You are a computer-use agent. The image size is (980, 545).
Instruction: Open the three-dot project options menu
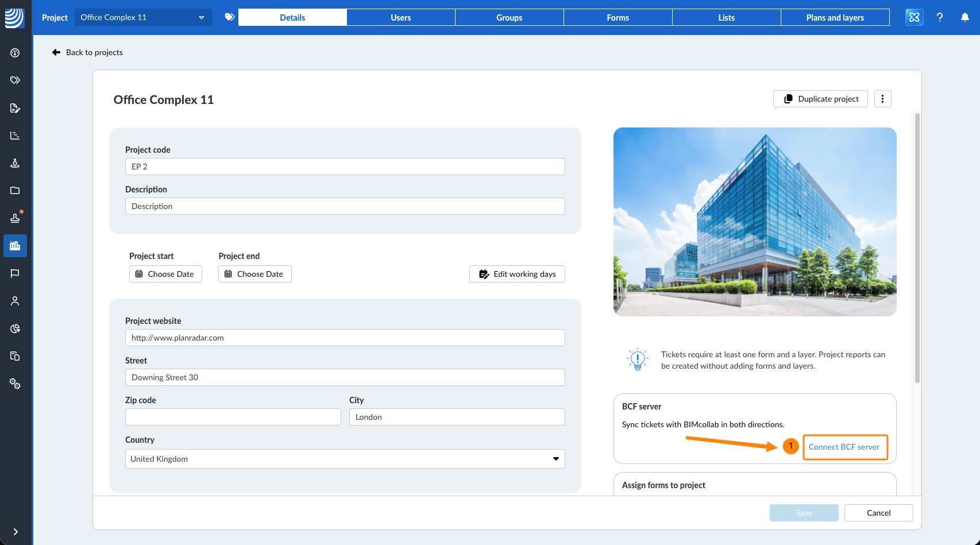tap(883, 99)
